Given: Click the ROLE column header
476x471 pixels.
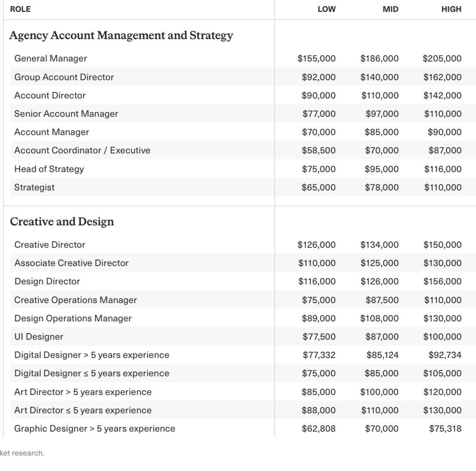Looking at the screenshot, I should (x=20, y=9).
